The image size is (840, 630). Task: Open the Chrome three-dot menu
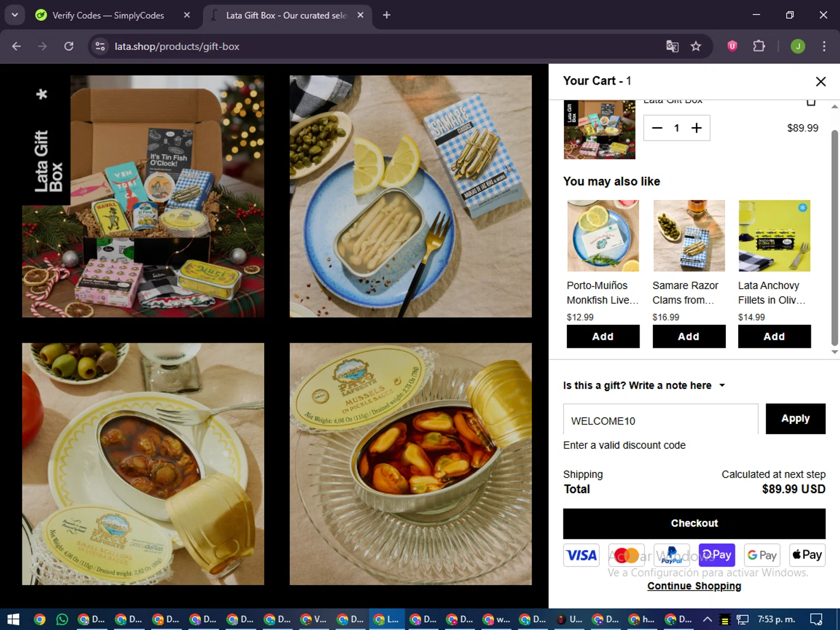coord(824,46)
